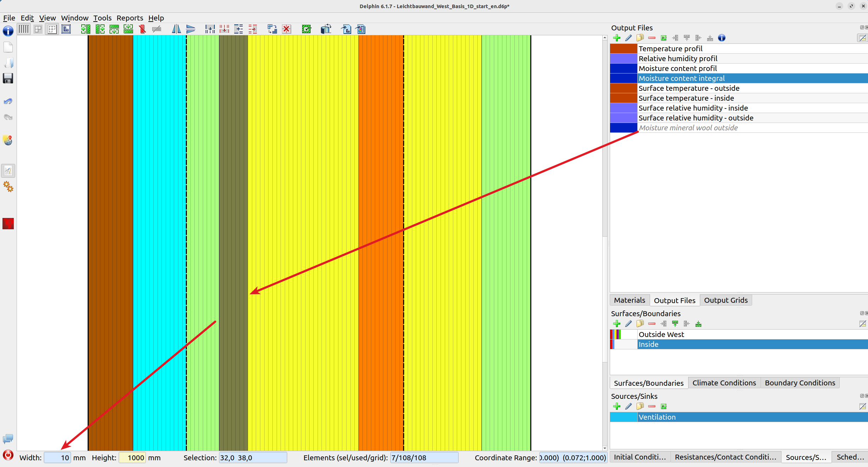
Task: Click the Temperature profil color swatch
Action: 624,49
